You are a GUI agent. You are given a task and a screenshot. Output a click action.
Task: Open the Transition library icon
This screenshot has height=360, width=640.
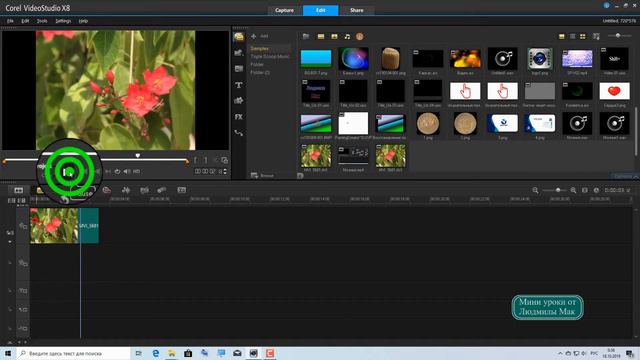[239, 69]
